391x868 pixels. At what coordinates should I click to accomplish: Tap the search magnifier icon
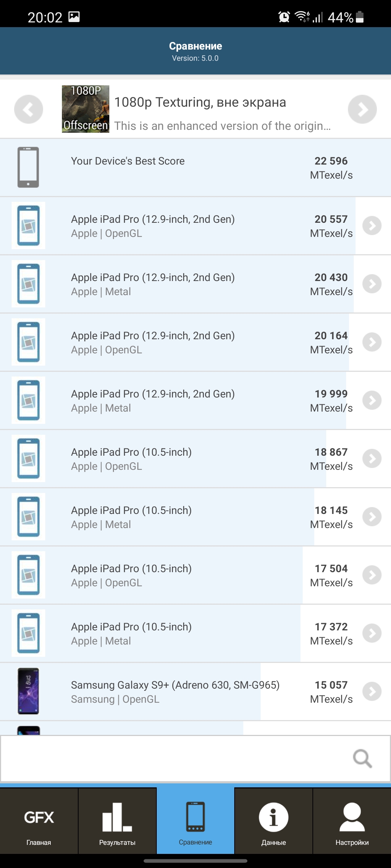(x=362, y=758)
